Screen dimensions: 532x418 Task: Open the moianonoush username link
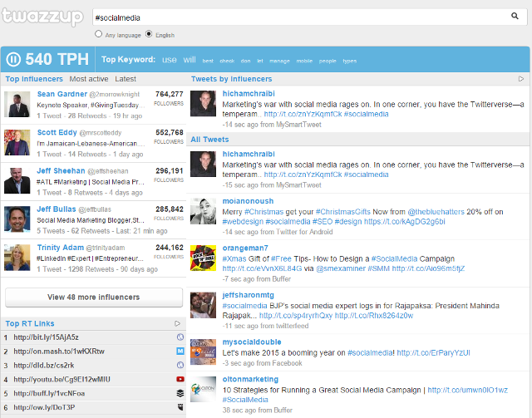click(248, 201)
